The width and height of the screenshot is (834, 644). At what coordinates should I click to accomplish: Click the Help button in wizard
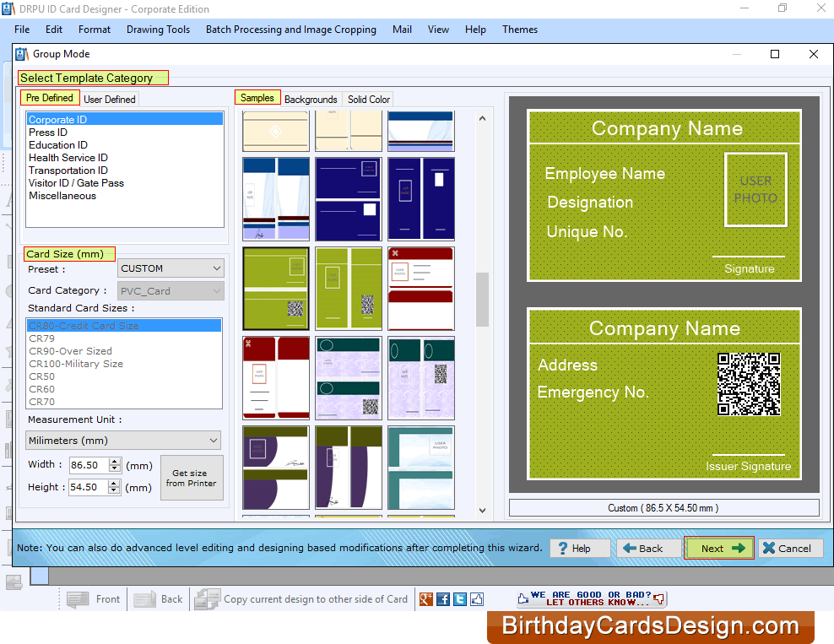[580, 549]
